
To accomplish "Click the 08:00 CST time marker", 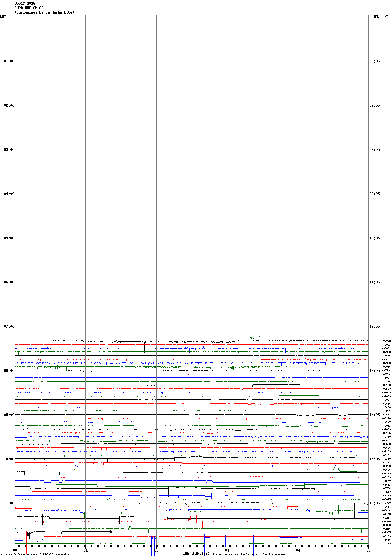I will tap(9, 371).
